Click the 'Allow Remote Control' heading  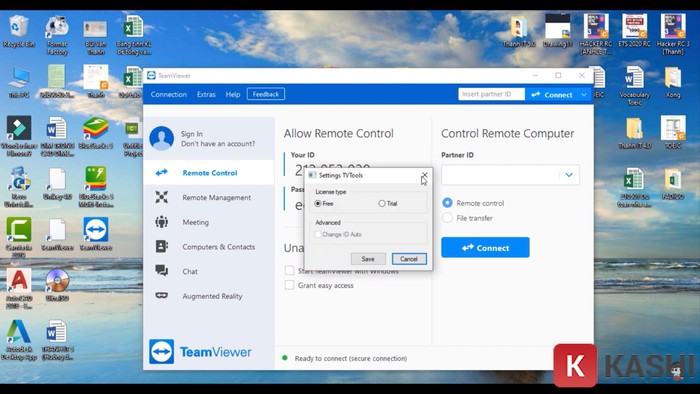pos(338,133)
